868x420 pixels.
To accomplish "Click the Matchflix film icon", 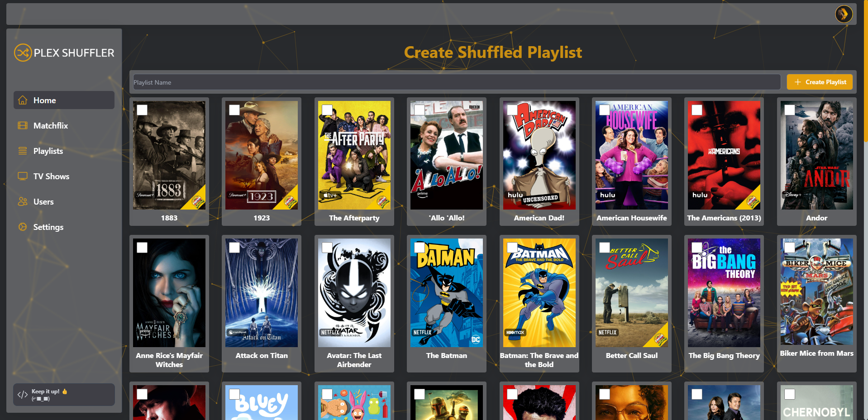I will coord(23,126).
